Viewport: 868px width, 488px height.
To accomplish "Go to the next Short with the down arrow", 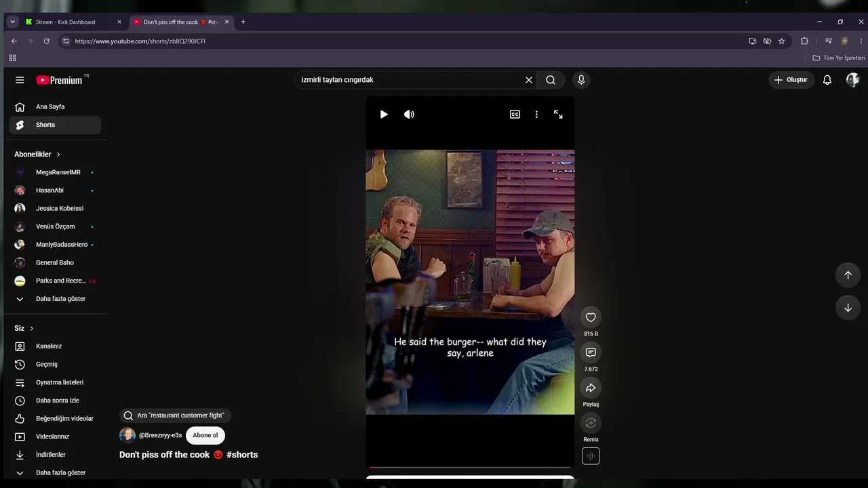I will (x=848, y=308).
